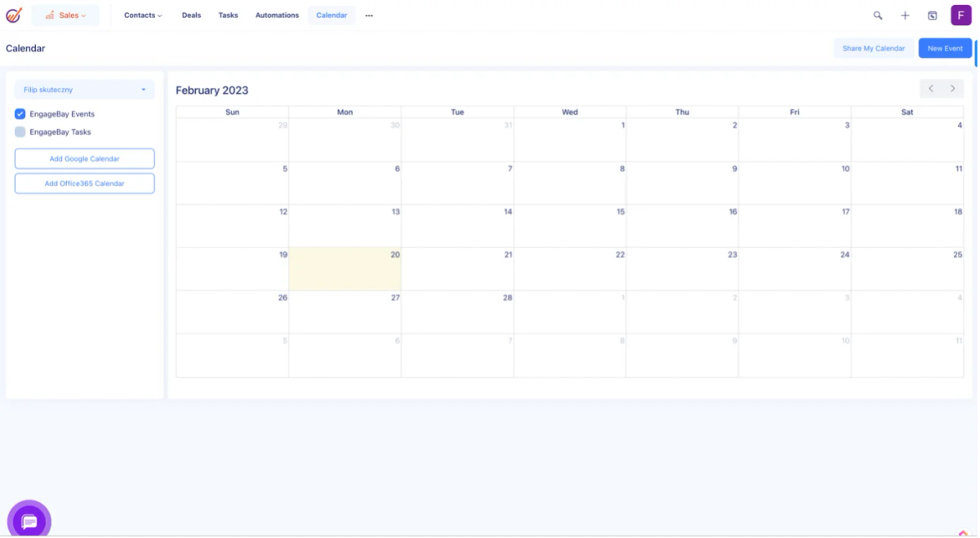
Task: Expand the Contacts dropdown menu
Action: tap(143, 16)
